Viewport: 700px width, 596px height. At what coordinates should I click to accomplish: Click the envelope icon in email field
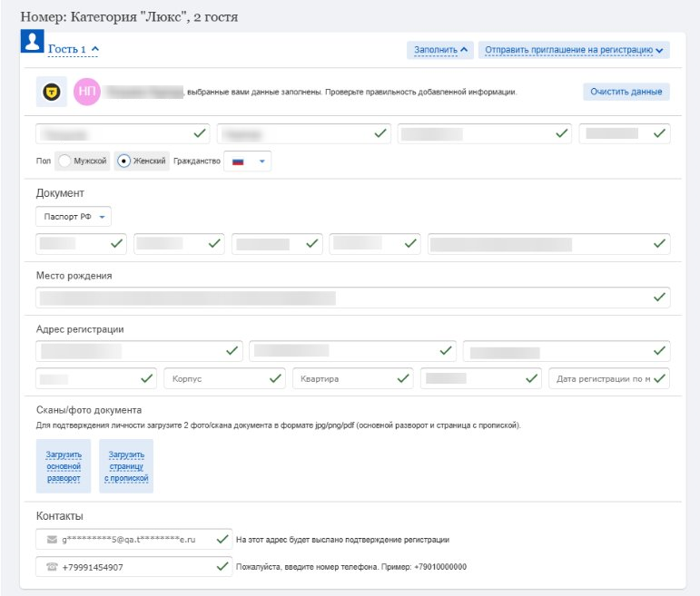[52, 540]
